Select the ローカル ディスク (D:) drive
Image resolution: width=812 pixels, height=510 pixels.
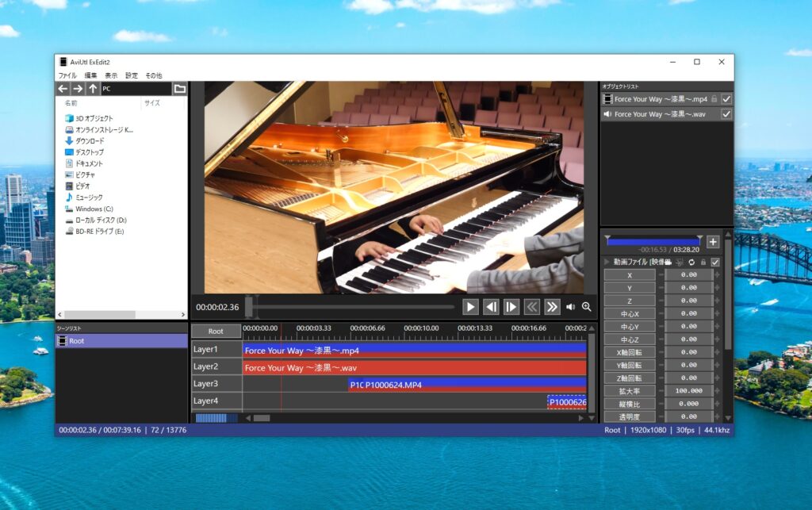coord(96,220)
